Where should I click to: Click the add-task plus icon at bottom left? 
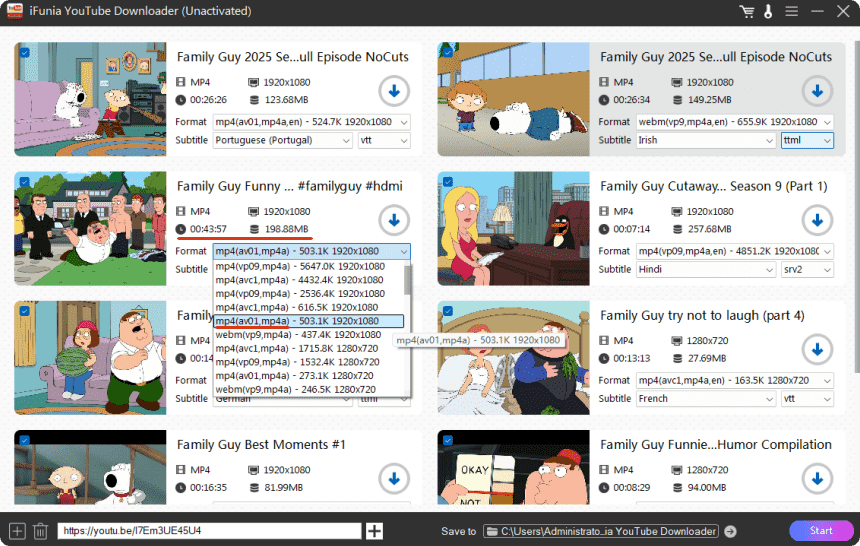(16, 531)
